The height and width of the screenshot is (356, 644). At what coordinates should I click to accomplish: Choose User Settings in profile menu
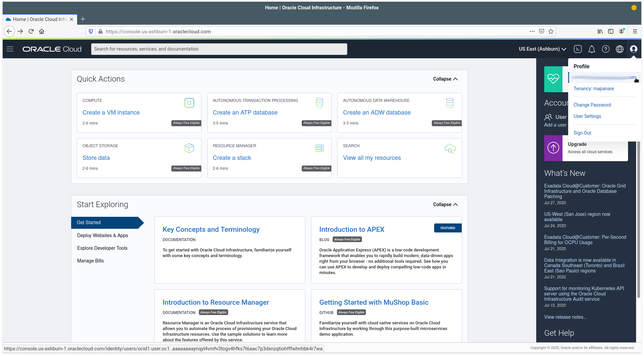coord(587,116)
